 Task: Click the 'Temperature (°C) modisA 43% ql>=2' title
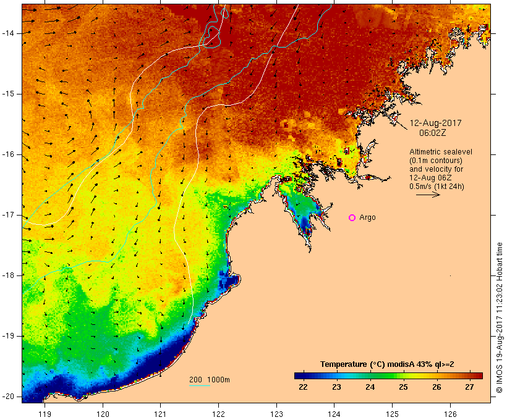pos(387,364)
